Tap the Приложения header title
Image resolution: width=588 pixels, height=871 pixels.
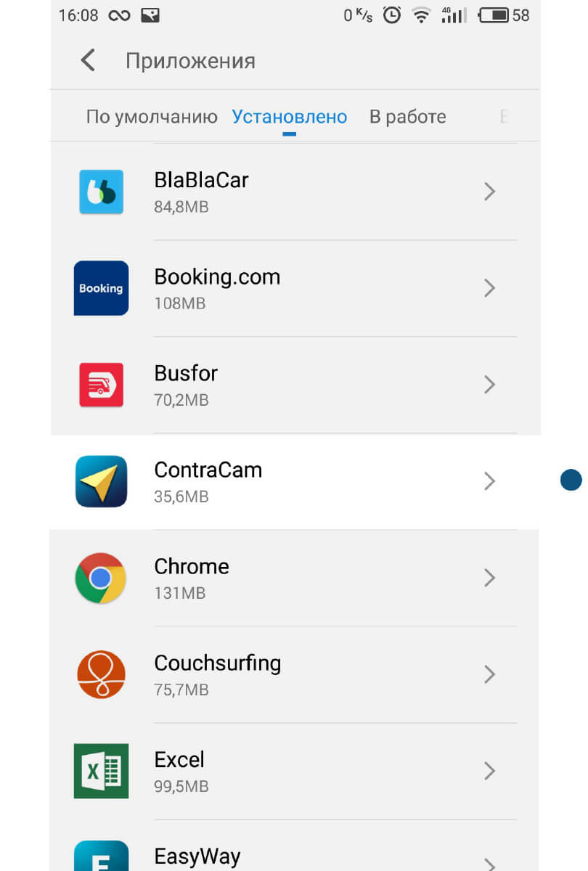(191, 61)
